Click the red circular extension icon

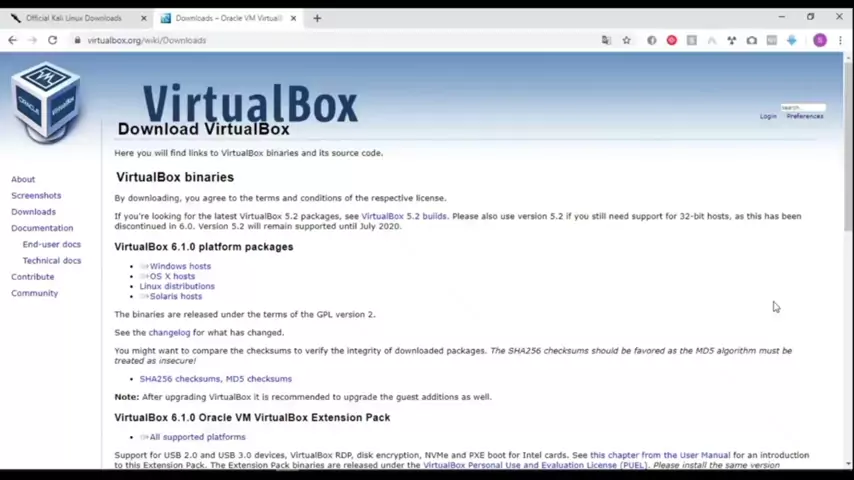[x=671, y=40]
